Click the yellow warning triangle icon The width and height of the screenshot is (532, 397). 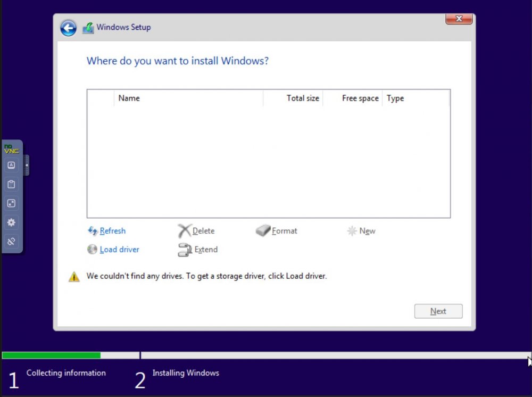click(x=74, y=277)
